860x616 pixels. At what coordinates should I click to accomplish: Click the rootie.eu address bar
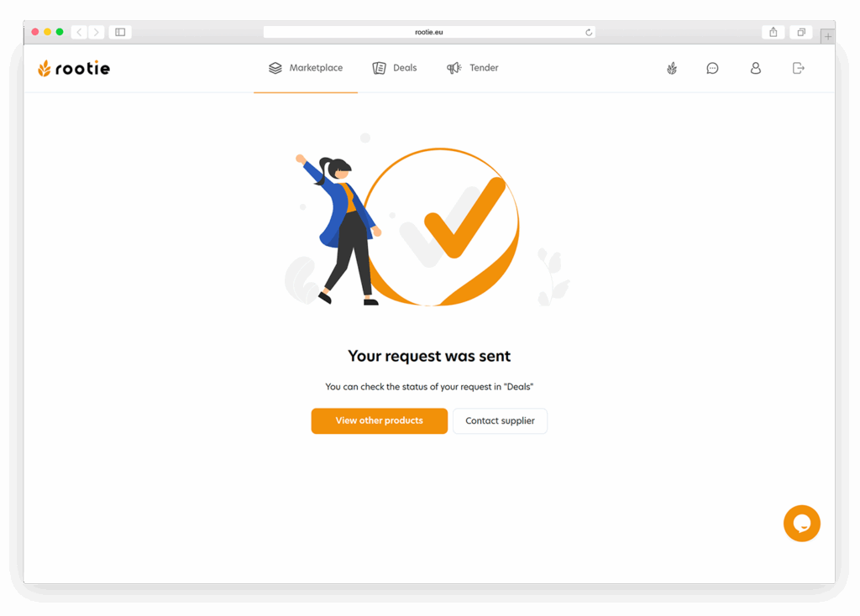(429, 33)
